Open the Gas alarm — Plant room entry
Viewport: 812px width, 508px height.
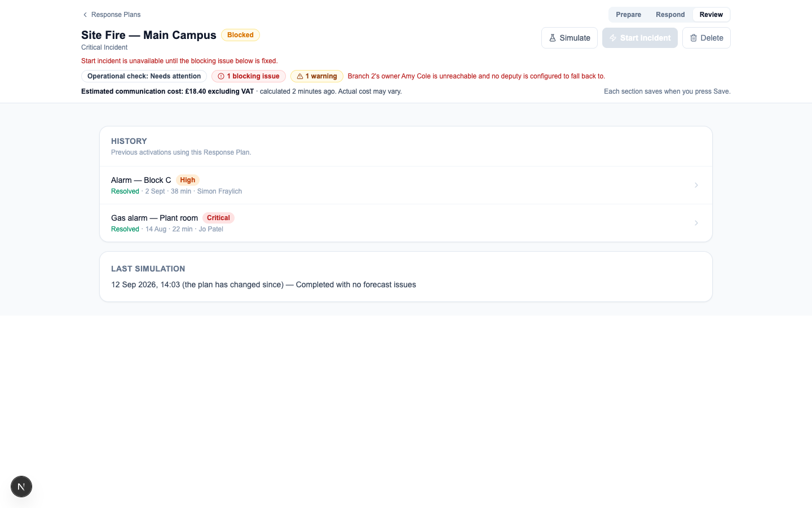pos(406,223)
